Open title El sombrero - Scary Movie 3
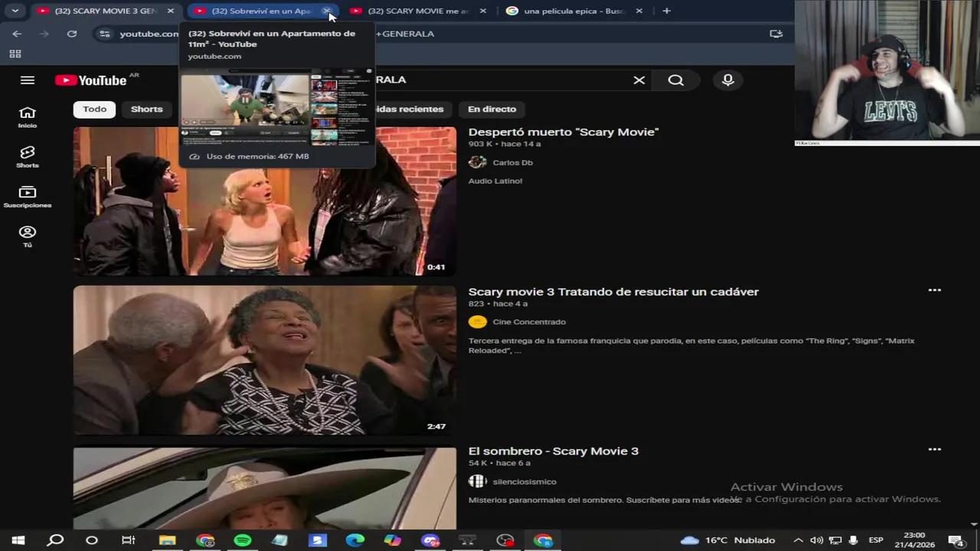This screenshot has width=980, height=551. point(554,451)
